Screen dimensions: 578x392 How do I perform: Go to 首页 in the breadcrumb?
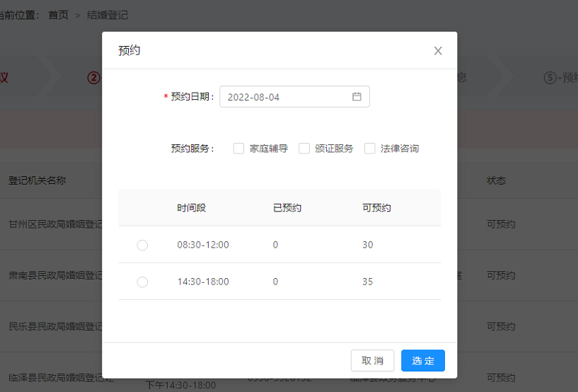[x=58, y=15]
